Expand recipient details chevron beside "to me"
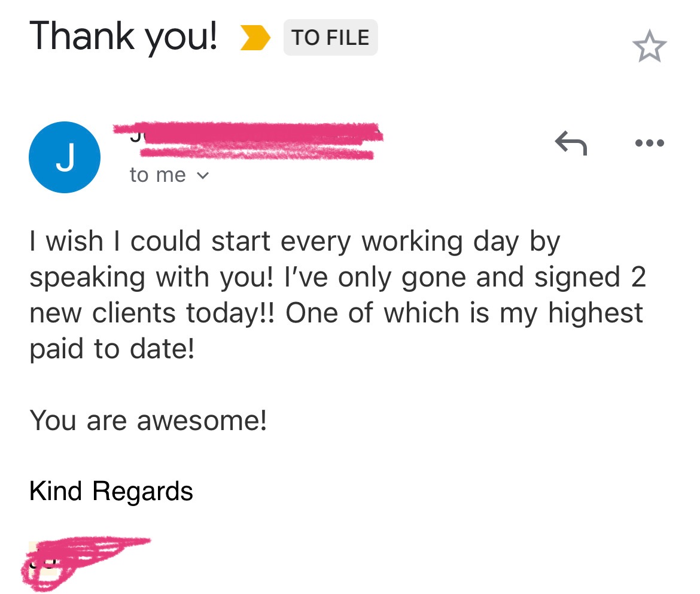Image resolution: width=700 pixels, height=594 pixels. click(x=203, y=176)
